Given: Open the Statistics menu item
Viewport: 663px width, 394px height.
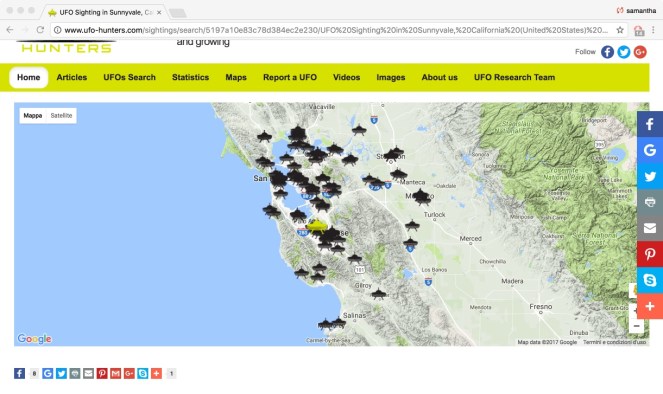Looking at the screenshot, I should (x=190, y=77).
